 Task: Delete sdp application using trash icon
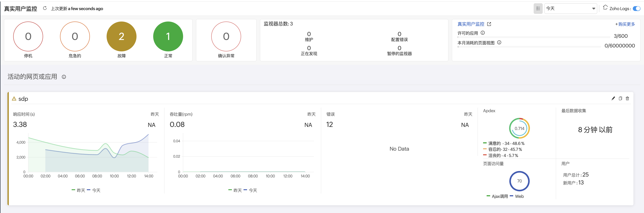click(627, 98)
